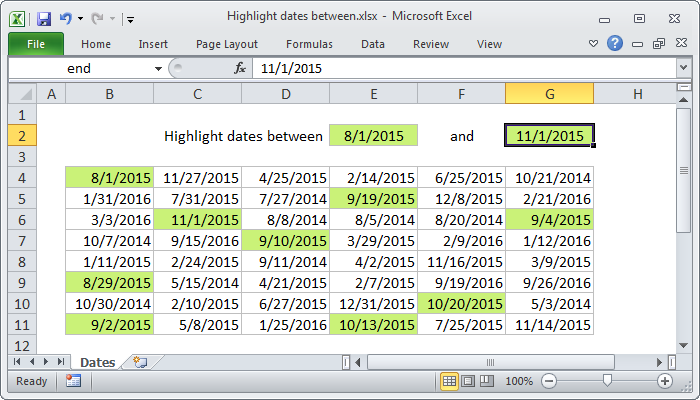The image size is (700, 400).
Task: Click the insert new worksheet icon
Action: click(139, 362)
